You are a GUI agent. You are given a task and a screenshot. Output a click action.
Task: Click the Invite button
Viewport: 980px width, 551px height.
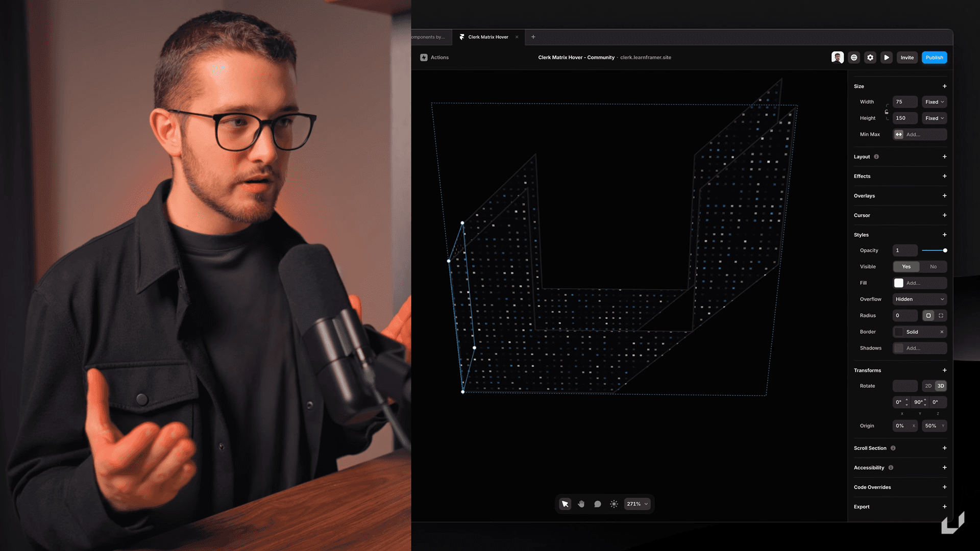pos(907,58)
